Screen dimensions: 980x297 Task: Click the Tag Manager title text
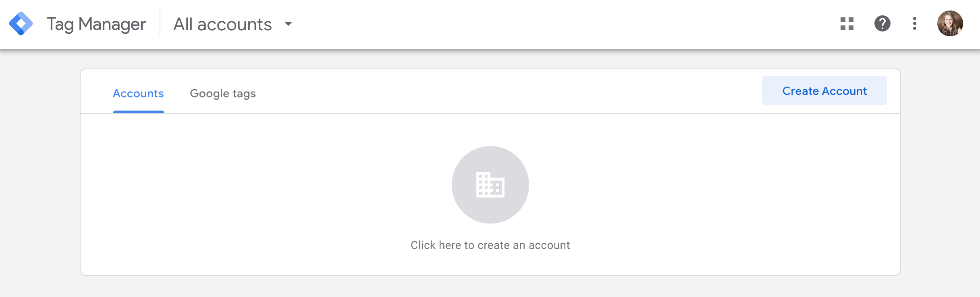click(96, 24)
